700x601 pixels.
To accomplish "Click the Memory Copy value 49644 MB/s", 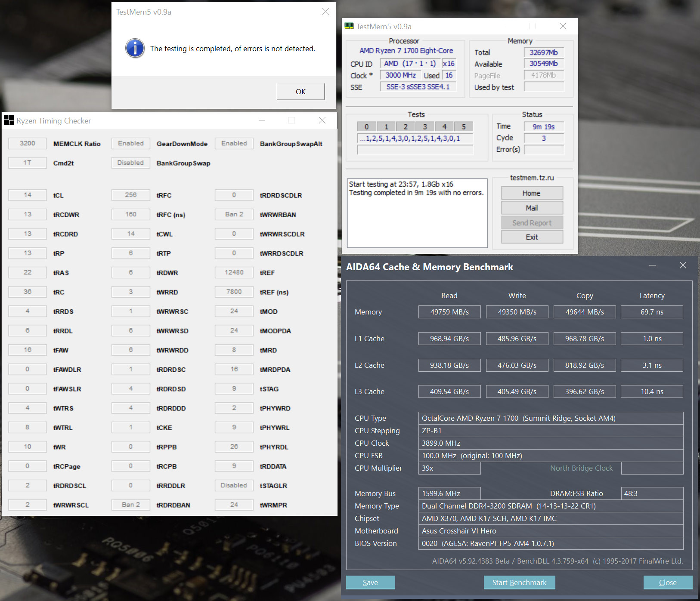I will (585, 312).
